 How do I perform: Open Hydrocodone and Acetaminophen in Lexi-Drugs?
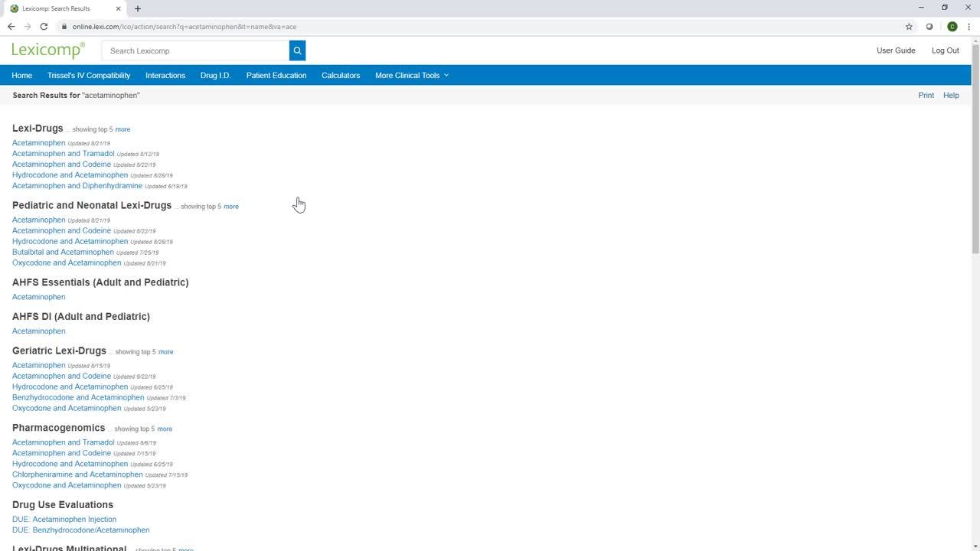point(70,175)
